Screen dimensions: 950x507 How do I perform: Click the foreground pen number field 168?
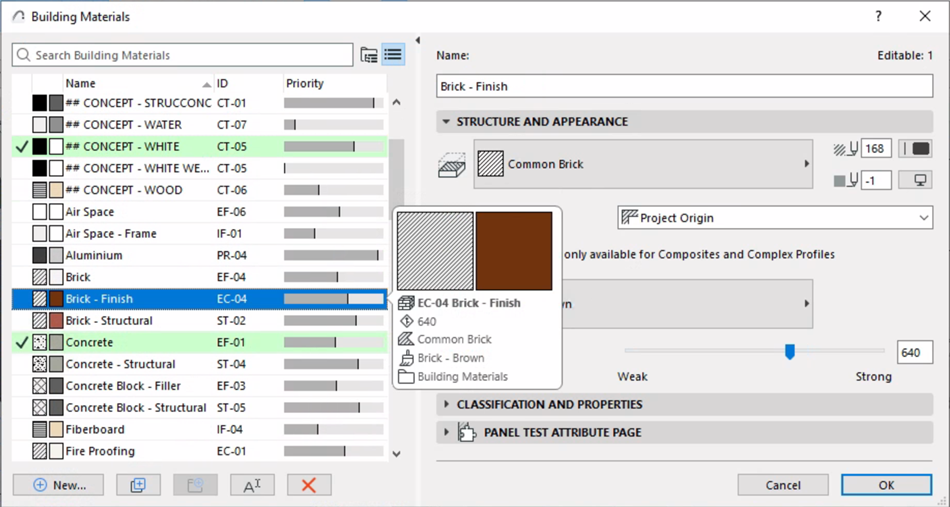click(x=876, y=148)
